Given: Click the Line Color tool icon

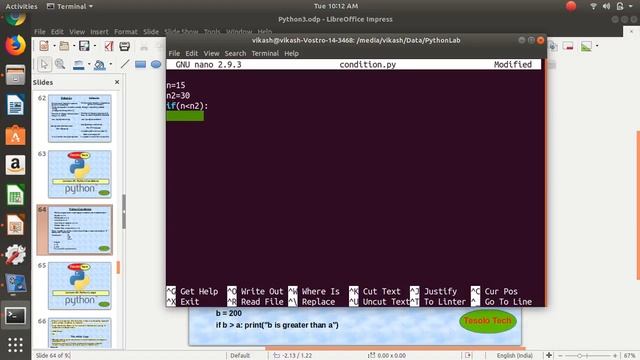Looking at the screenshot, I should pos(78,64).
